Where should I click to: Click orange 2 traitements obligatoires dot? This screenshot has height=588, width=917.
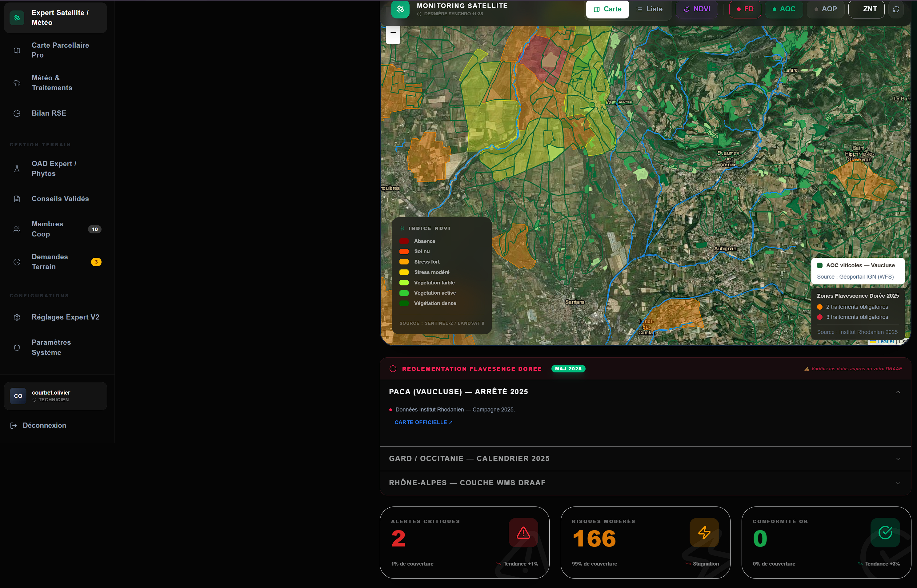tap(819, 307)
